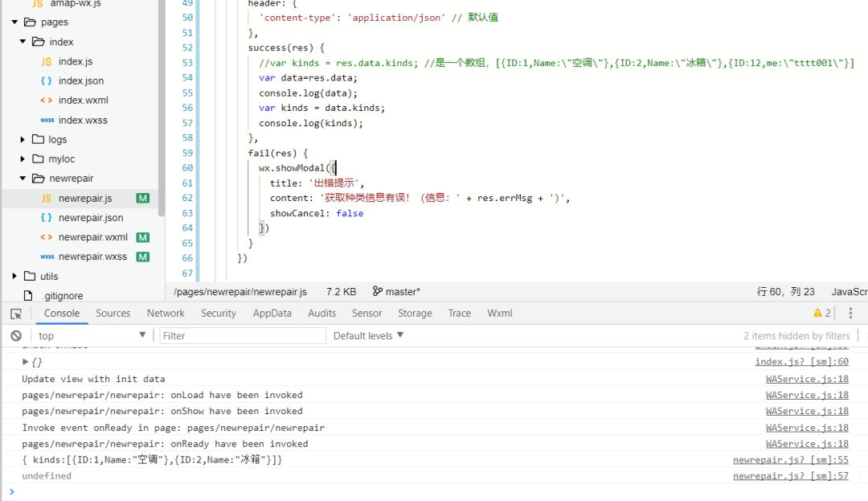Open the top context dropdown
Viewport: 868px width, 501px height.
point(92,335)
